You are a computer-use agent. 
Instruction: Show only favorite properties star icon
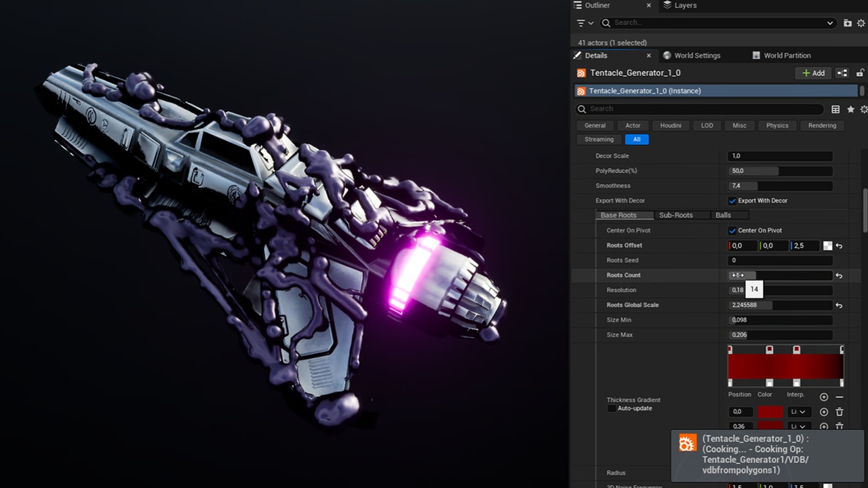[x=850, y=109]
